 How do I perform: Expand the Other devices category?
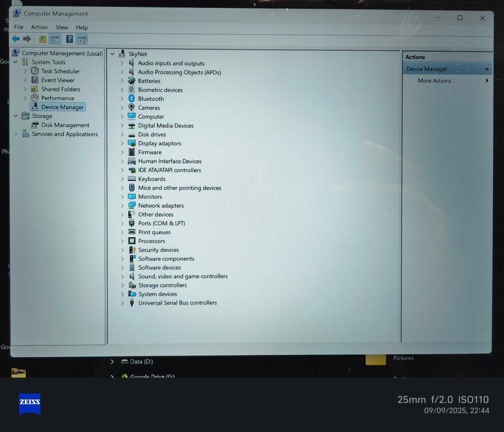coord(122,214)
